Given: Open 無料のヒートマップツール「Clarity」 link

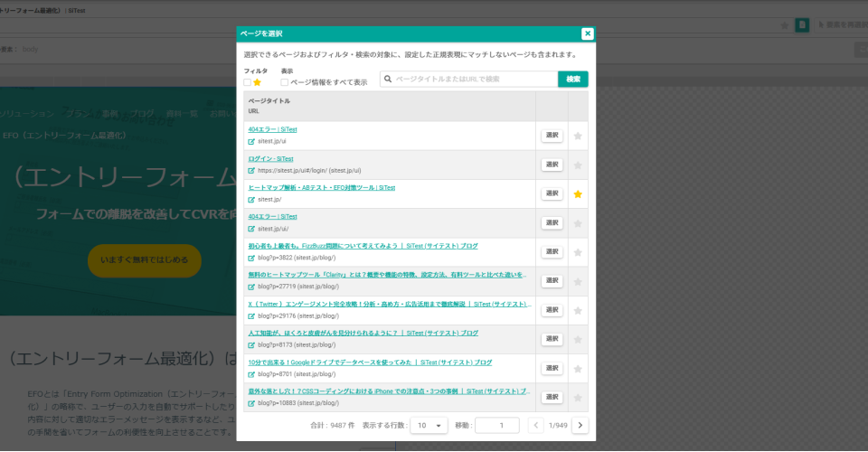Looking at the screenshot, I should [387, 275].
